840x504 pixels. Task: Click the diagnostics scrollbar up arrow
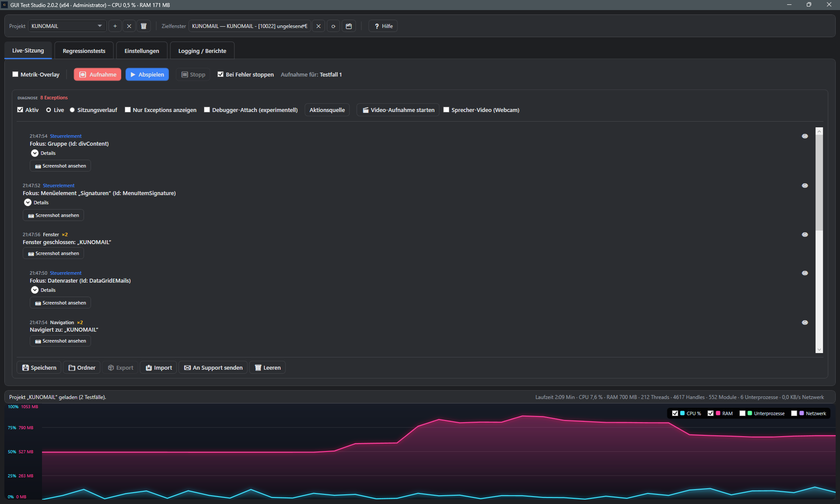click(819, 131)
